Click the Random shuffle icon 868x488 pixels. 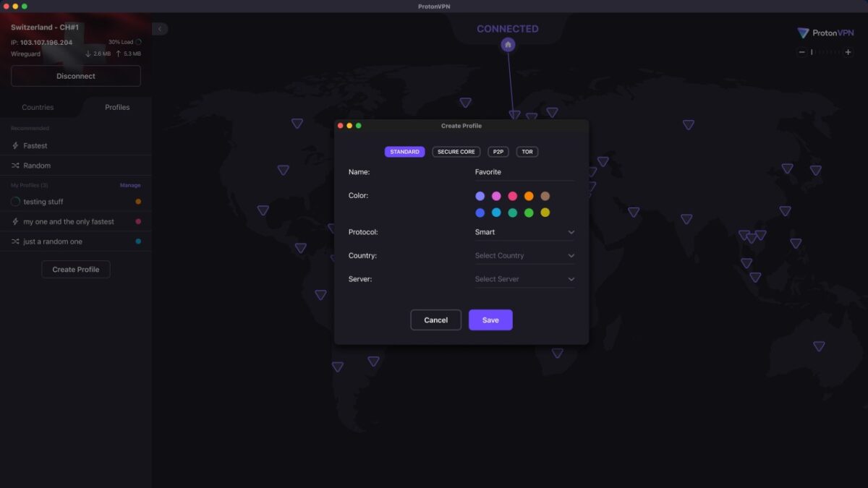pyautogui.click(x=15, y=166)
